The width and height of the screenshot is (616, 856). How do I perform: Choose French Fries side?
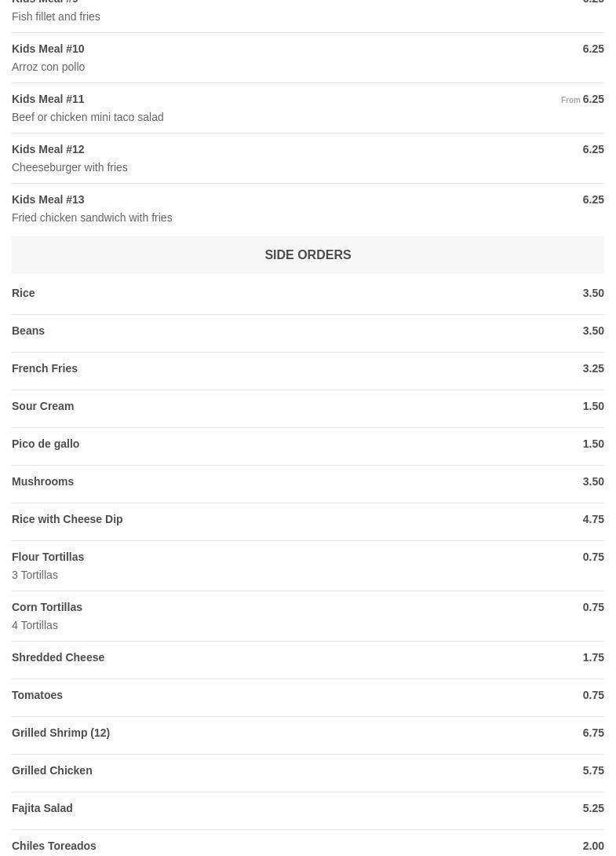click(45, 369)
